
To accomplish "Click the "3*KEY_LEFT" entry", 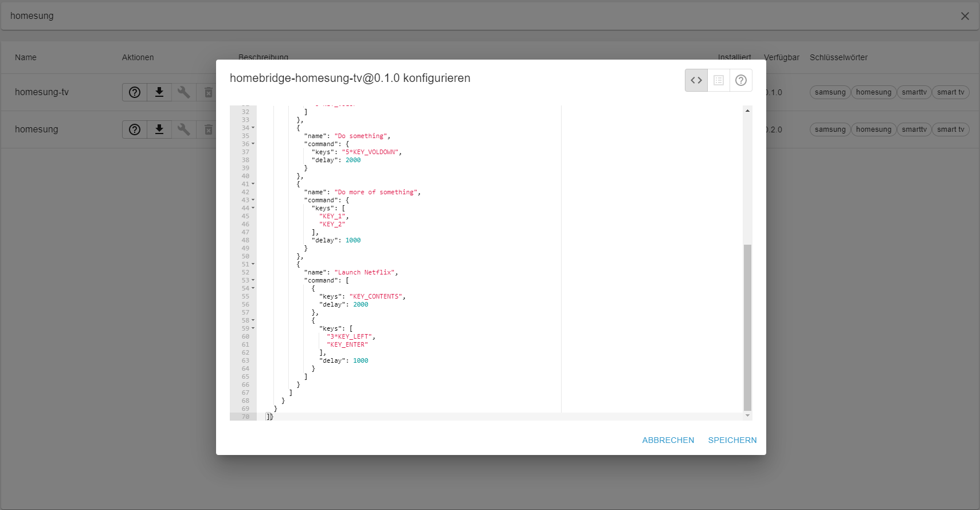I will click(350, 337).
